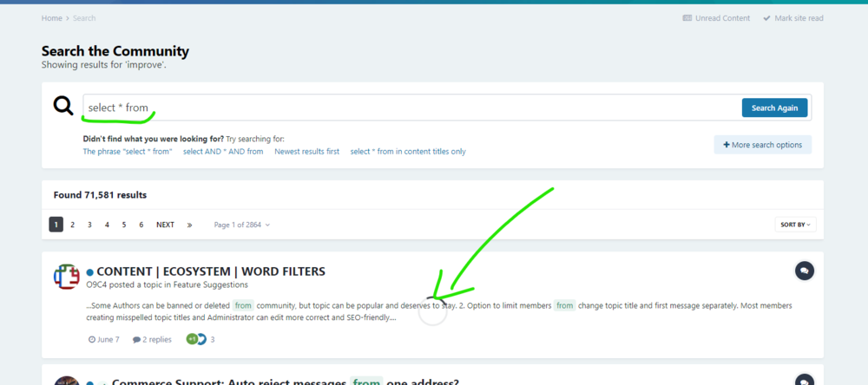Expand More search options
868x385 pixels.
762,145
